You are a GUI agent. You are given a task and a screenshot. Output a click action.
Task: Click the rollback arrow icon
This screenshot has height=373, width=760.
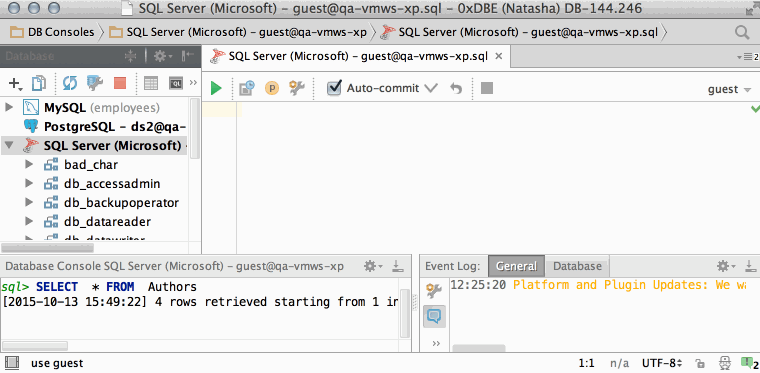456,88
